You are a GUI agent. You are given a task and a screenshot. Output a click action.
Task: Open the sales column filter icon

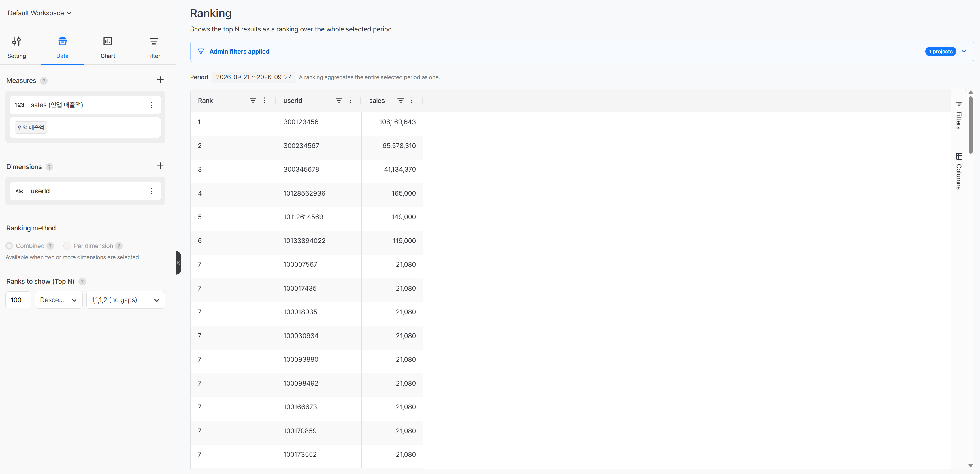pyautogui.click(x=400, y=100)
